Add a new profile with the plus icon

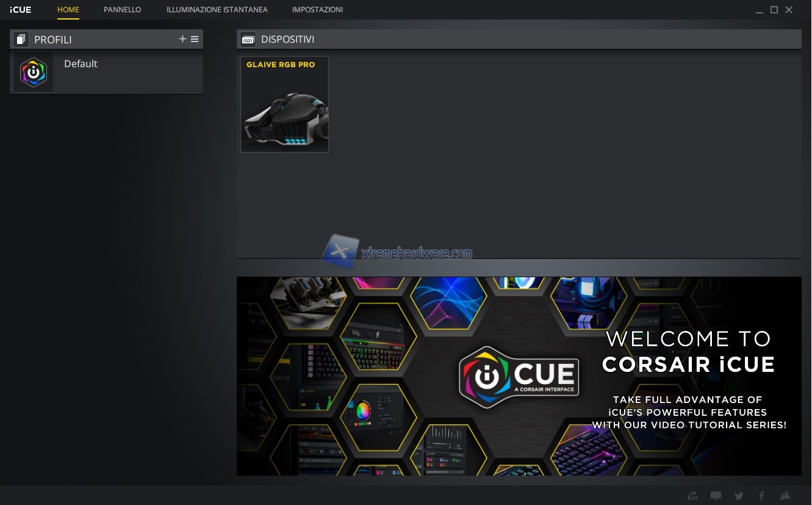182,39
